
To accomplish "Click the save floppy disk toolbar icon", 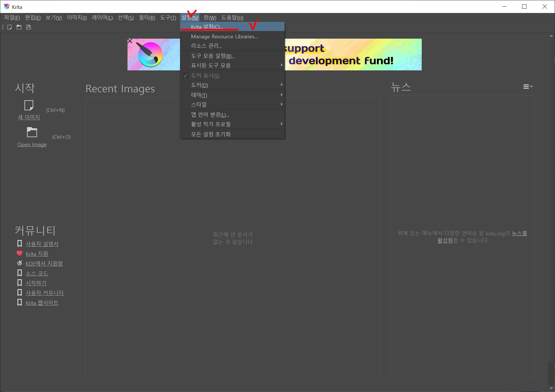I will pos(29,27).
